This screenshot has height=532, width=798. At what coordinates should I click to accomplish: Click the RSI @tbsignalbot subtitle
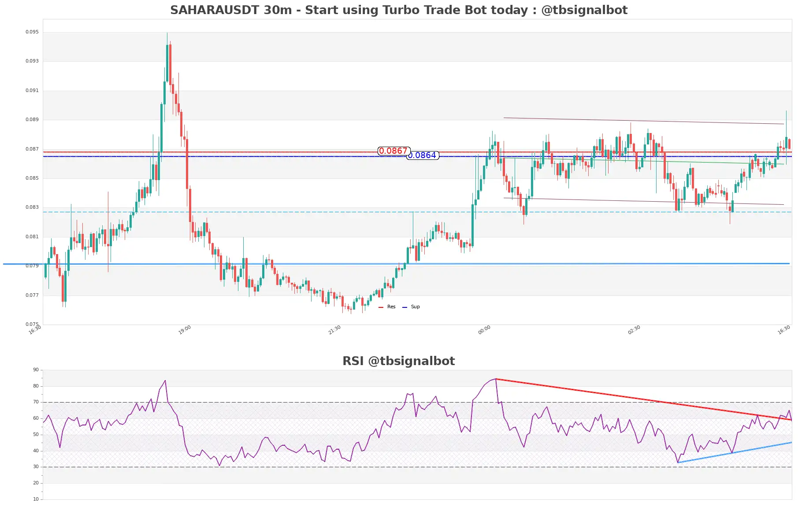pos(399,361)
